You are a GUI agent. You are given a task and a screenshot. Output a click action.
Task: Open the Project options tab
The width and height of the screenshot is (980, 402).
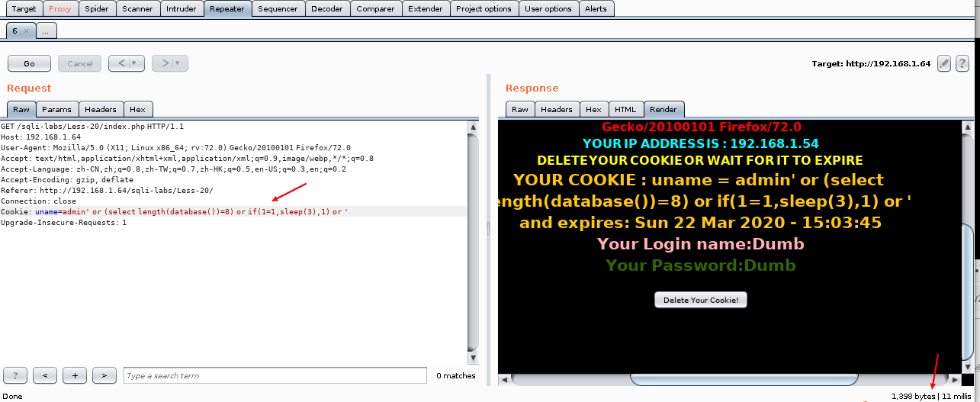tap(484, 8)
